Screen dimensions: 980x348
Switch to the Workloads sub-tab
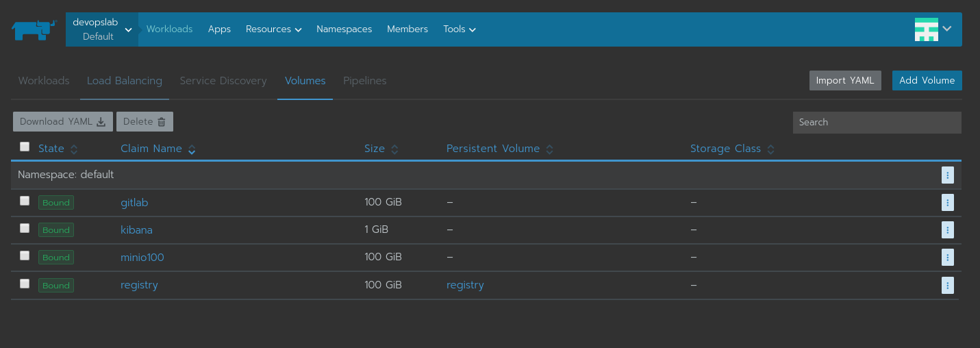44,81
